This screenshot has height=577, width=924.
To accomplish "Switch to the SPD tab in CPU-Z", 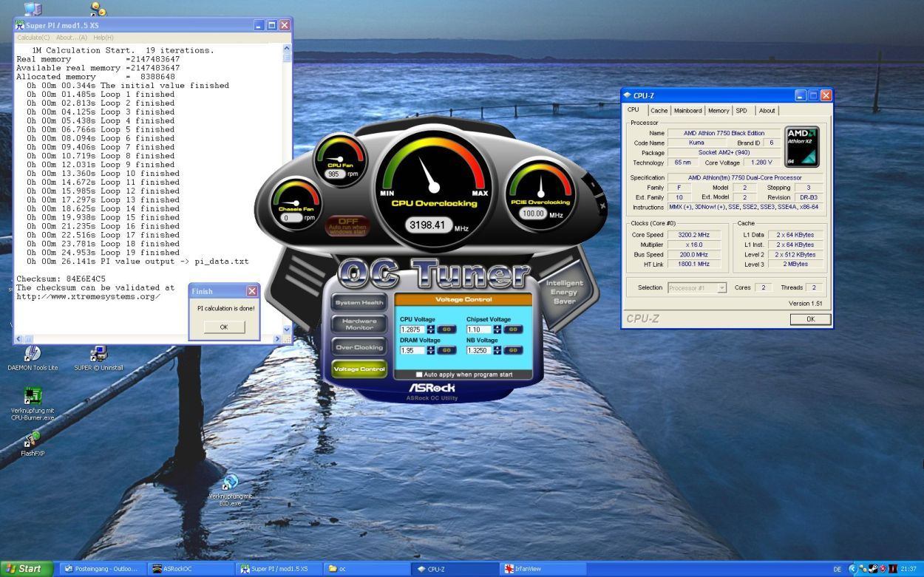I will click(x=741, y=111).
